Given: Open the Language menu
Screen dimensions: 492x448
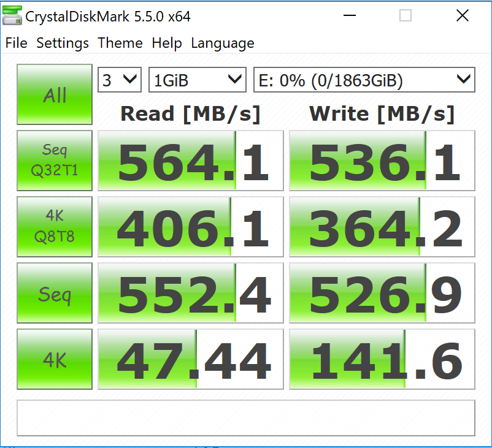Looking at the screenshot, I should click(x=222, y=43).
